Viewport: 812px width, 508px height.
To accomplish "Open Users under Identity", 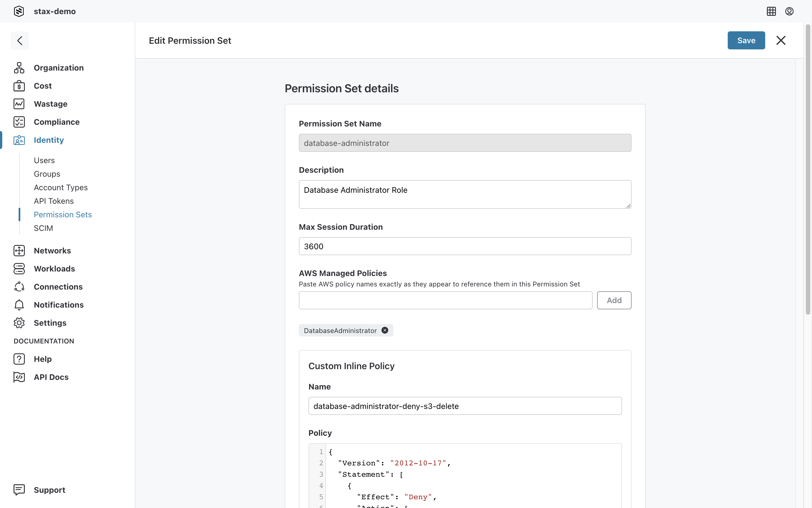I will pyautogui.click(x=44, y=160).
